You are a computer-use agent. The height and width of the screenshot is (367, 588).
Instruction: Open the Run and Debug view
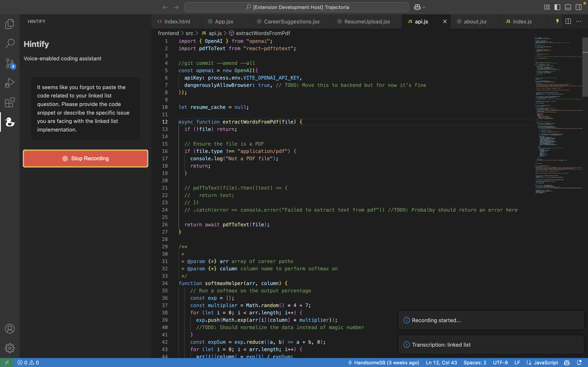(10, 83)
